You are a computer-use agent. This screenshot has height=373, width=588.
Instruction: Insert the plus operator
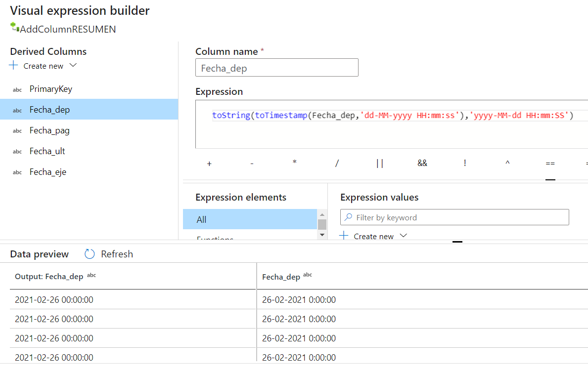point(209,164)
